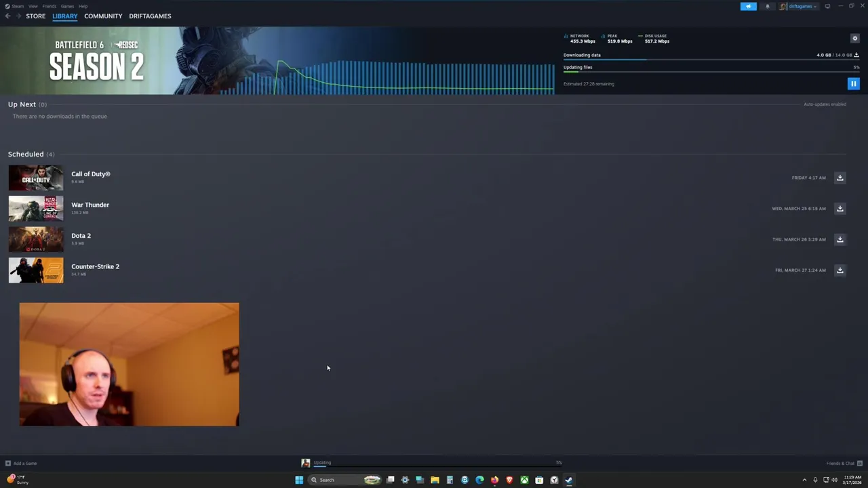This screenshot has height=488, width=868.
Task: Download the Dota 2 update now
Action: pos(840,239)
